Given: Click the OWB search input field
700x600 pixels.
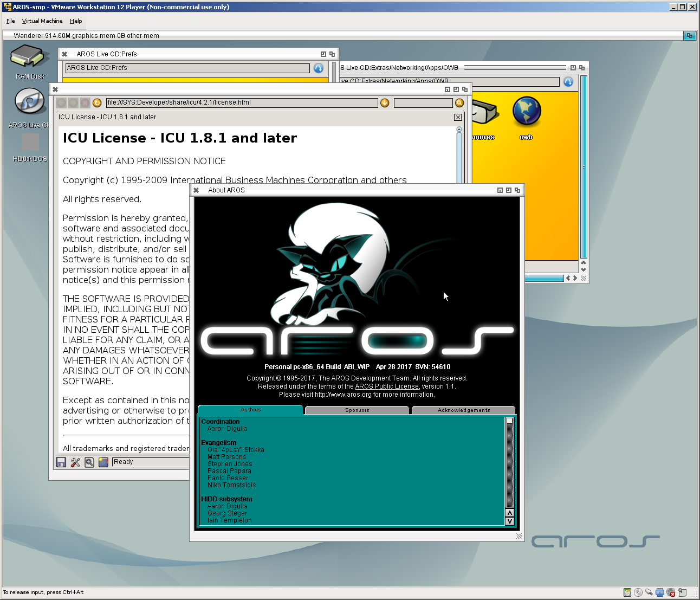Looking at the screenshot, I should [x=423, y=103].
